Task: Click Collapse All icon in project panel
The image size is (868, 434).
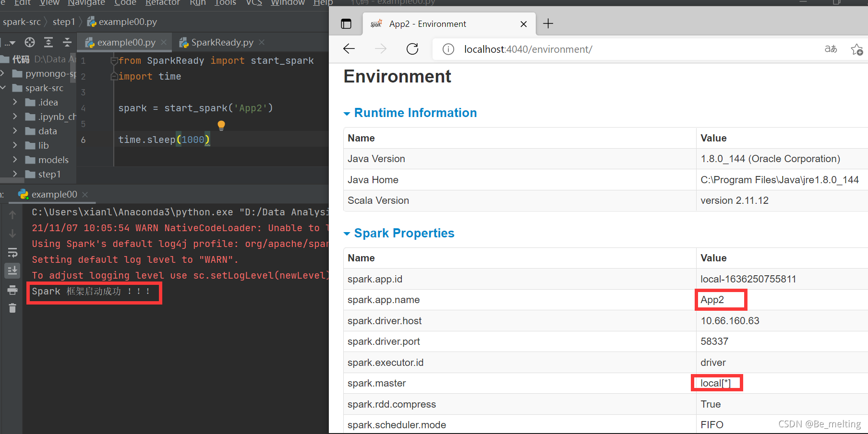Action: 67,42
